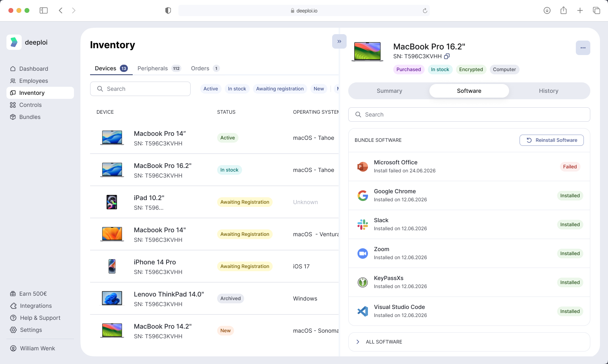
Task: Reload the page in address bar
Action: coord(425,11)
